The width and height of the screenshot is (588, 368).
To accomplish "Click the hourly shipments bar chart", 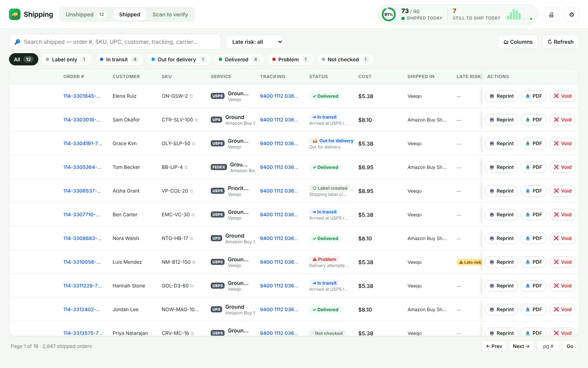I will [x=519, y=15].
